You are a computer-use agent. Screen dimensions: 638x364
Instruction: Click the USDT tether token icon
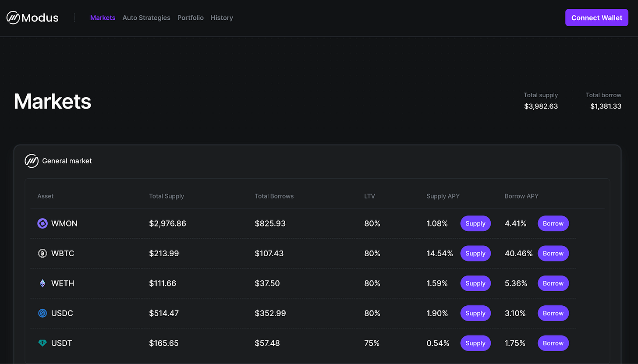pyautogui.click(x=42, y=343)
